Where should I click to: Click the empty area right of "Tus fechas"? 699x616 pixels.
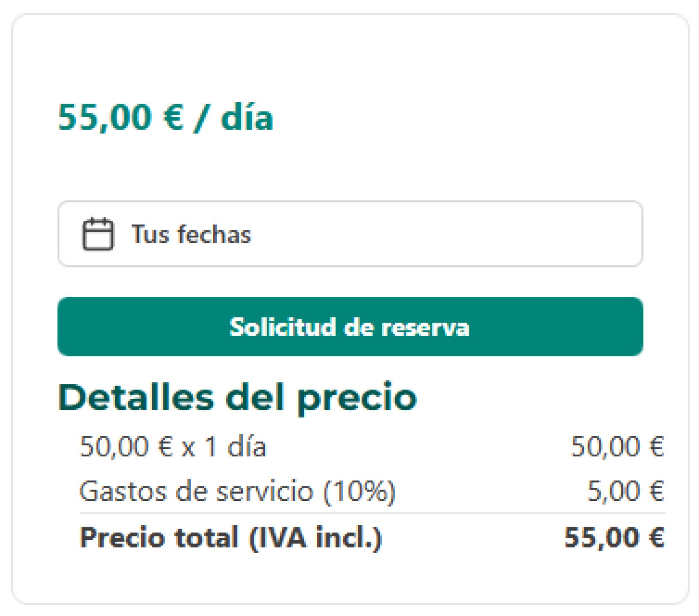click(470, 234)
